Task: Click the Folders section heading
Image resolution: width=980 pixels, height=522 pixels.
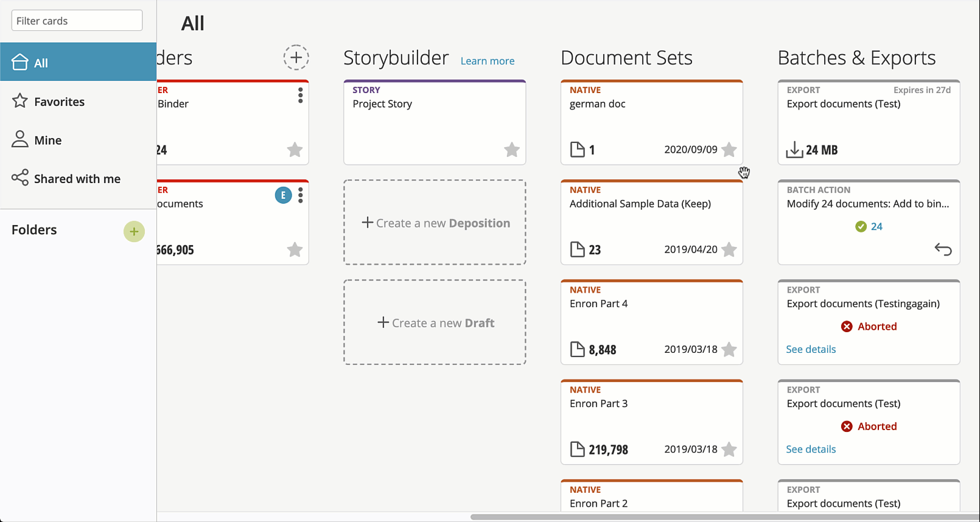Action: [34, 230]
